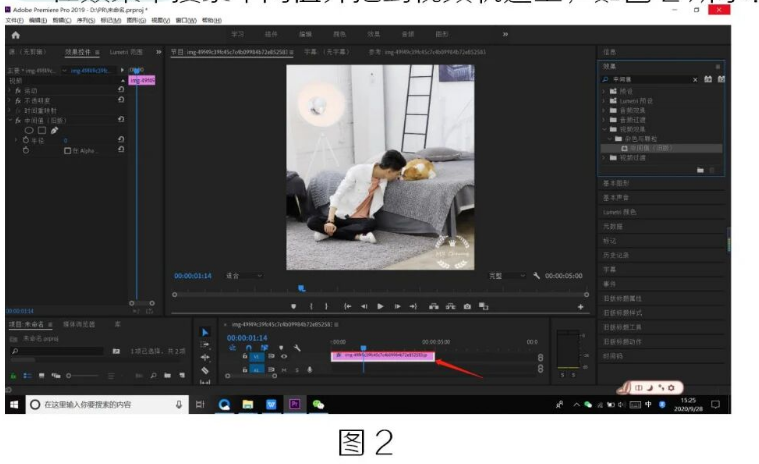Expand the 不透明度 effect properties
This screenshot has width=759, height=464.
9,100
